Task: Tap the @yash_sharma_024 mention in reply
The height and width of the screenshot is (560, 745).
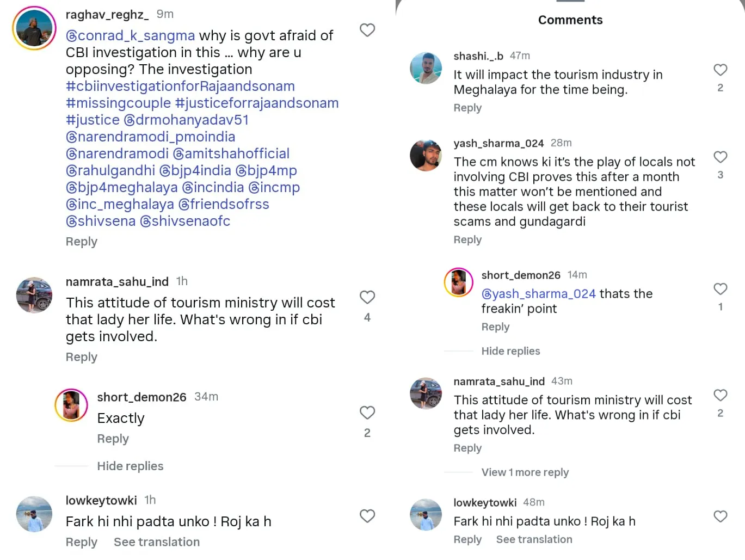Action: pyautogui.click(x=538, y=294)
